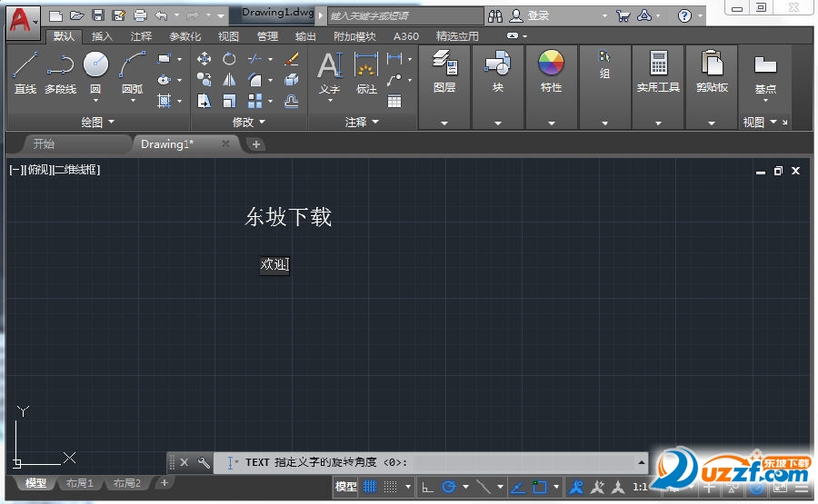
Task: Toggle polar tracking in status bar
Action: coord(449,487)
